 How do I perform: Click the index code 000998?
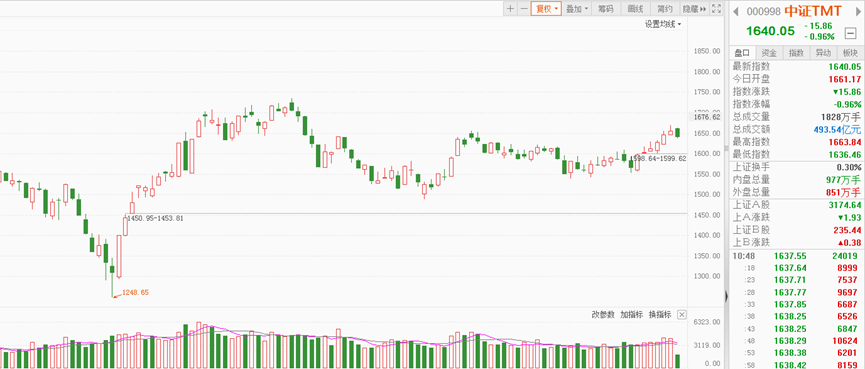pyautogui.click(x=763, y=12)
